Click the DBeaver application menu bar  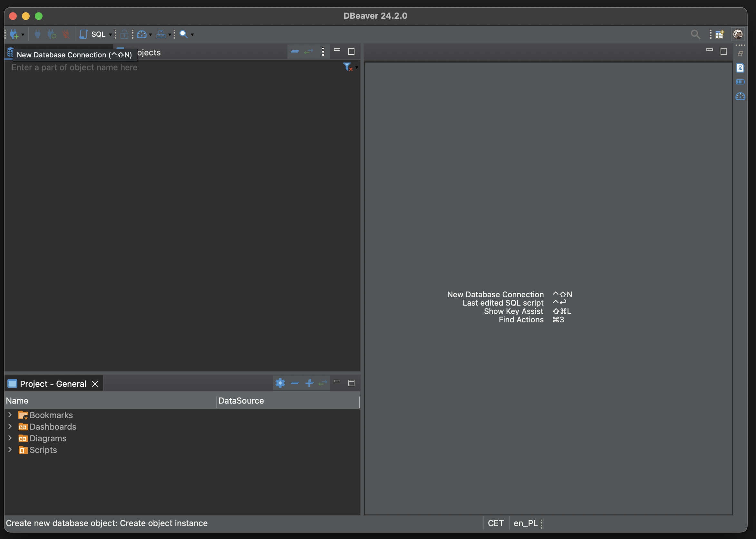pyautogui.click(x=378, y=15)
